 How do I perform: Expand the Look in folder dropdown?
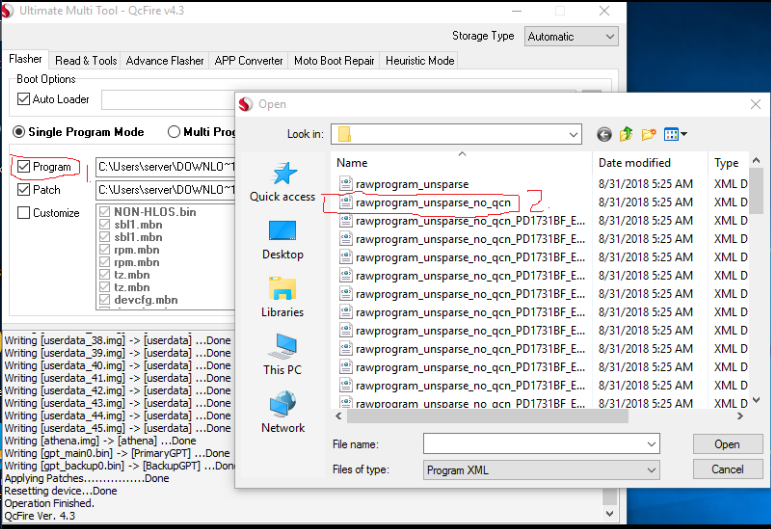pyautogui.click(x=573, y=134)
